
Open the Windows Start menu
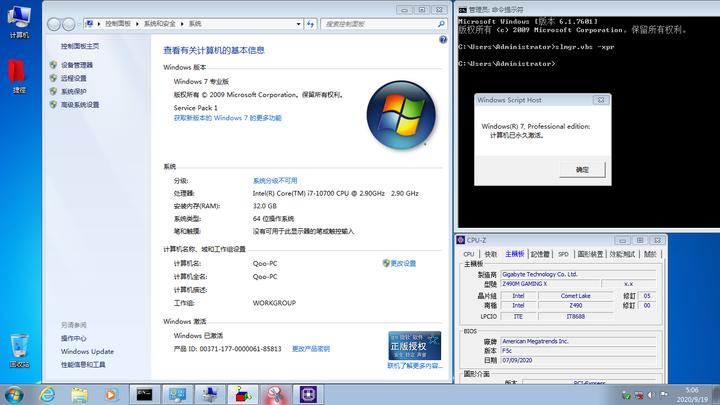pyautogui.click(x=14, y=394)
